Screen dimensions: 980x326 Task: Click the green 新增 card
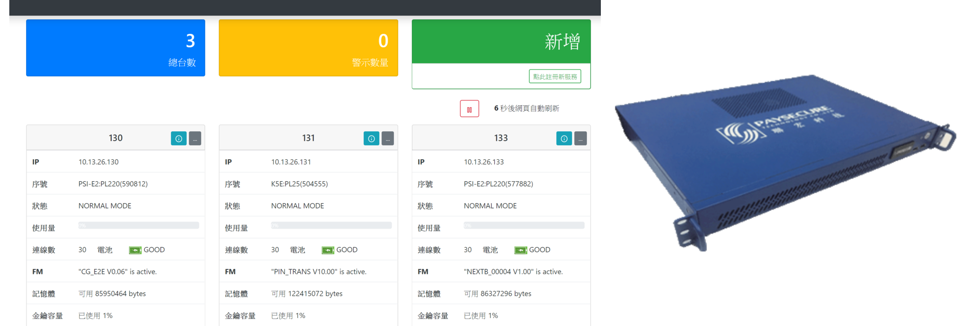[x=501, y=41]
